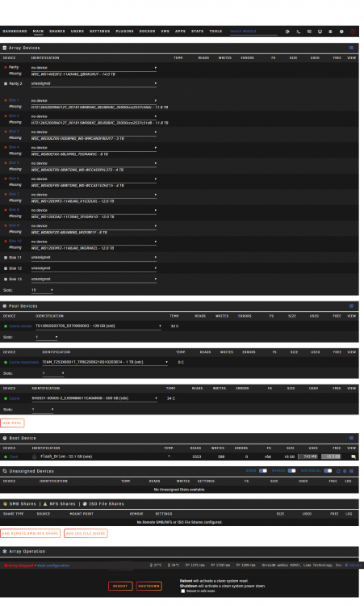
Task: Click the Reboot button
Action: [x=120, y=586]
